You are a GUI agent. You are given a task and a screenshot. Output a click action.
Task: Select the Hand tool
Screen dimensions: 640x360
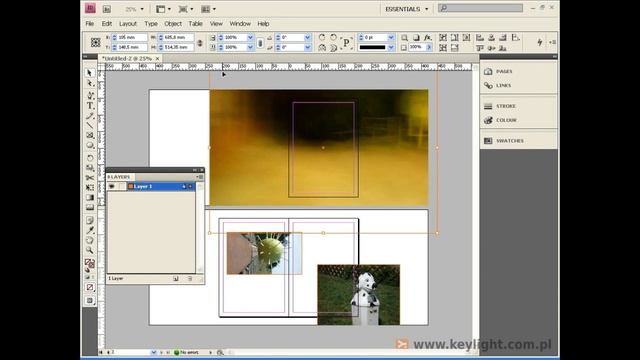click(x=90, y=240)
